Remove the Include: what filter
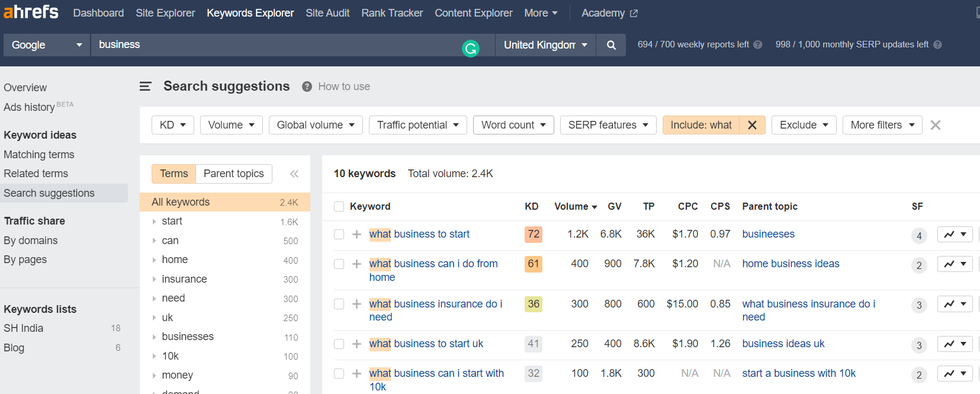The image size is (980, 394). [752, 125]
